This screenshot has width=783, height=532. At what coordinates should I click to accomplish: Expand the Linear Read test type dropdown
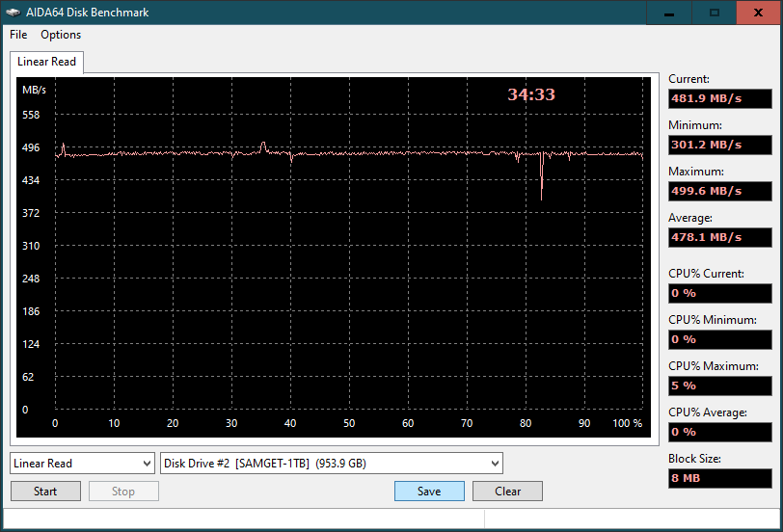tap(82, 464)
